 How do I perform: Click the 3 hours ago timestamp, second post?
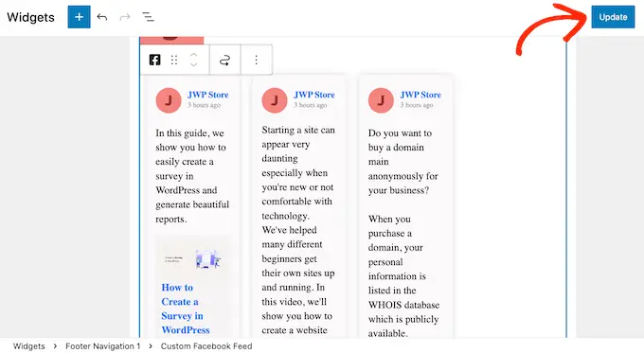pyautogui.click(x=310, y=105)
